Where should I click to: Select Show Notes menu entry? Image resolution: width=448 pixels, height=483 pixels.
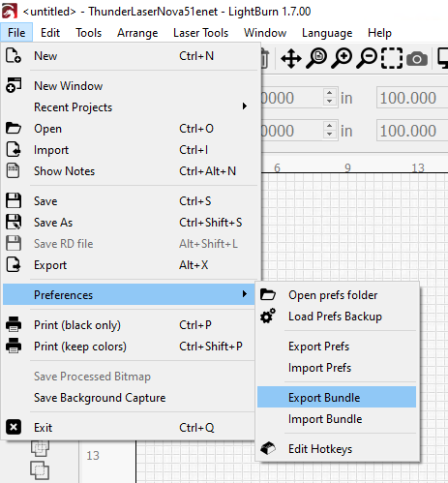pos(131,171)
